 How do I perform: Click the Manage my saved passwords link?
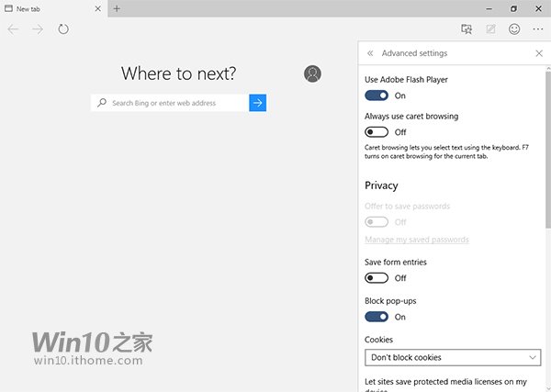tap(417, 240)
